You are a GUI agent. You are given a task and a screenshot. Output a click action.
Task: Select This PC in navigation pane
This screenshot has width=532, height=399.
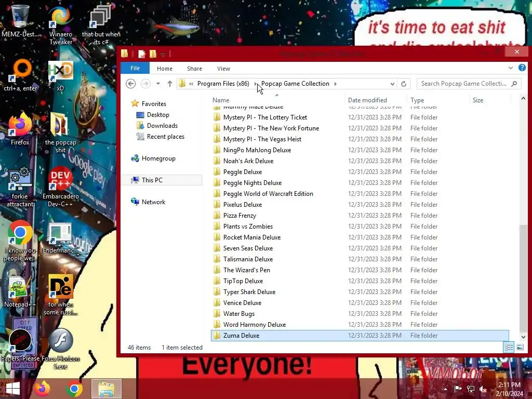coord(152,180)
